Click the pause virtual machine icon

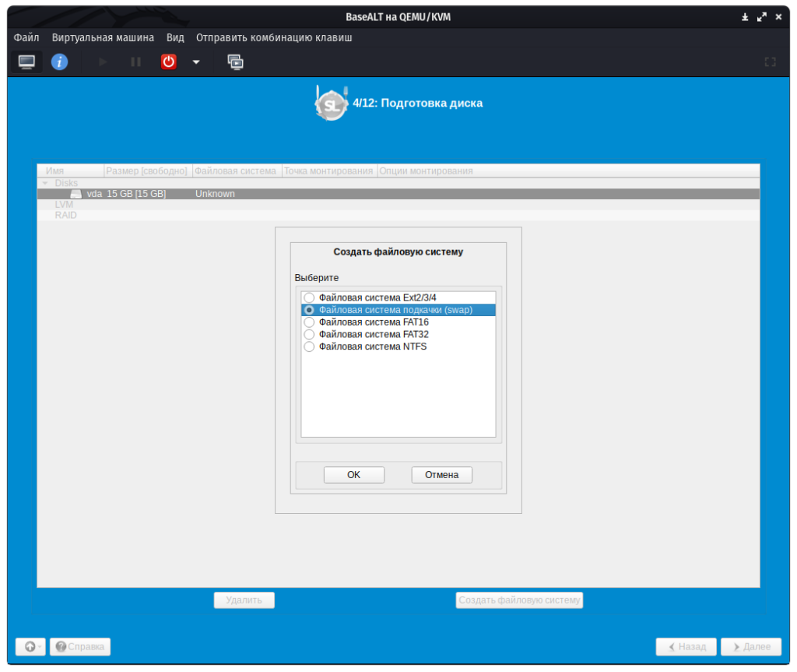click(135, 62)
